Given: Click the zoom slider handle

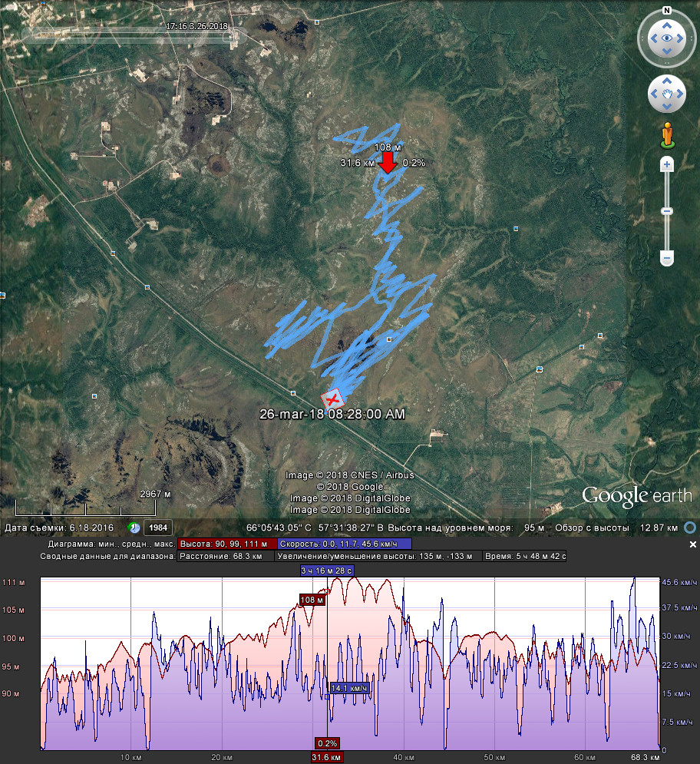Looking at the screenshot, I should coord(667,211).
